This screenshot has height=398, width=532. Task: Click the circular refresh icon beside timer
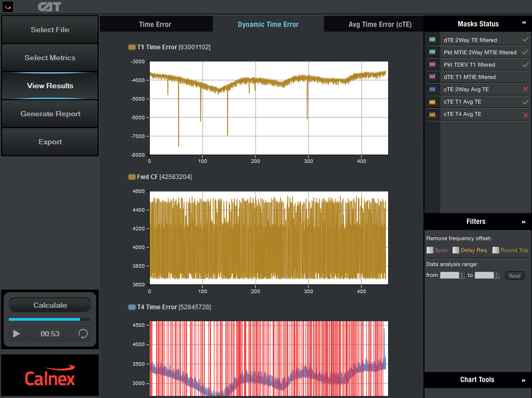(83, 334)
